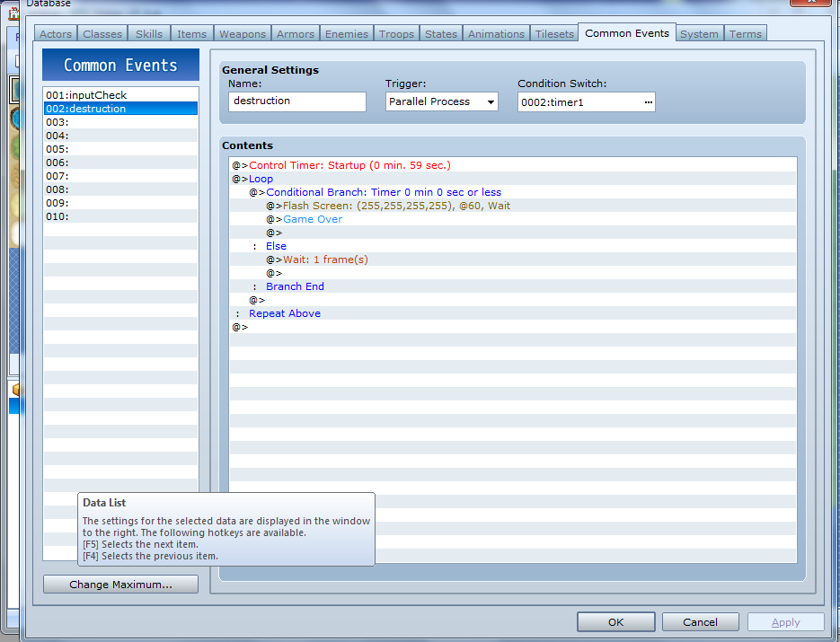Select the Control Timer Startup command line
This screenshot has height=642, width=840.
click(x=349, y=165)
